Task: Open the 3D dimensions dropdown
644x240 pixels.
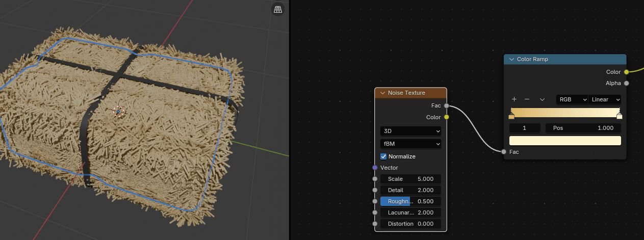Action: click(x=410, y=131)
